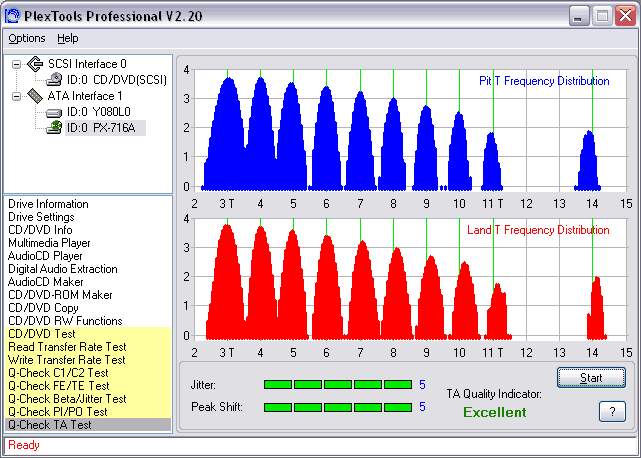Collapse the SCSI Interface 0 tree node
The width and height of the screenshot is (641, 458).
(x=16, y=64)
